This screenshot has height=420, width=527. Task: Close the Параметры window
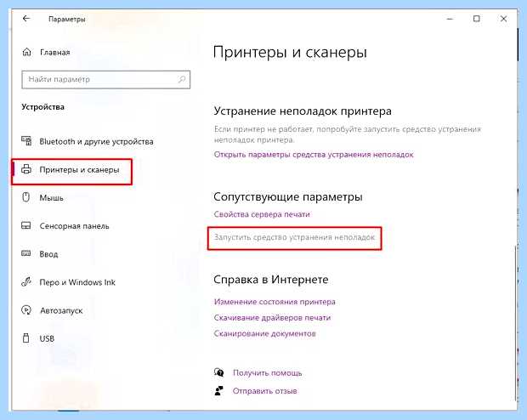click(503, 19)
